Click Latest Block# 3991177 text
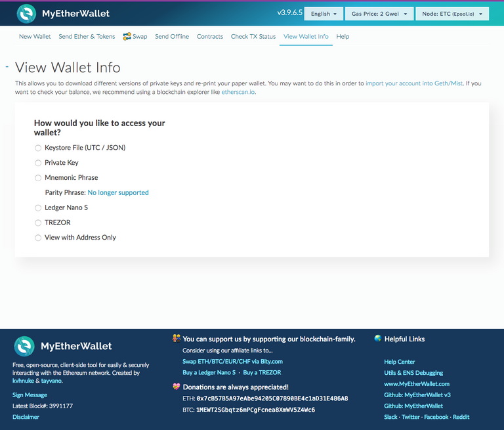This screenshot has width=504, height=430. pos(43,406)
